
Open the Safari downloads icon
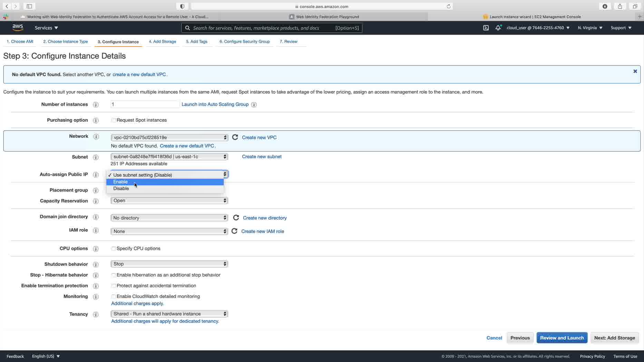(605, 6)
